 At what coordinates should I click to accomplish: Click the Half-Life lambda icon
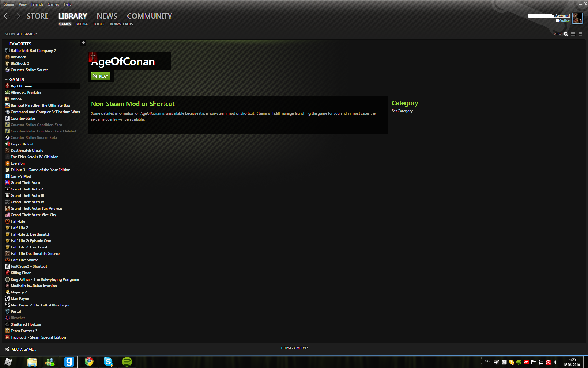coord(7,221)
